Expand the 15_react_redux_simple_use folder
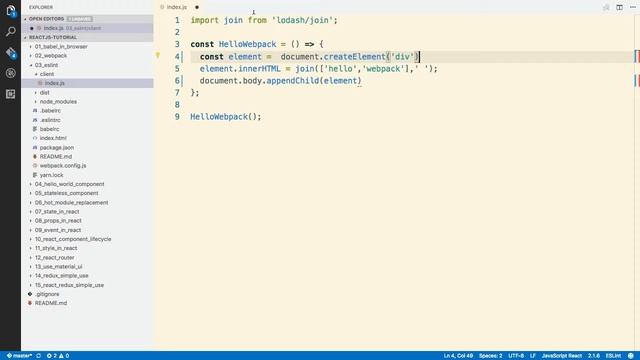 coord(69,285)
